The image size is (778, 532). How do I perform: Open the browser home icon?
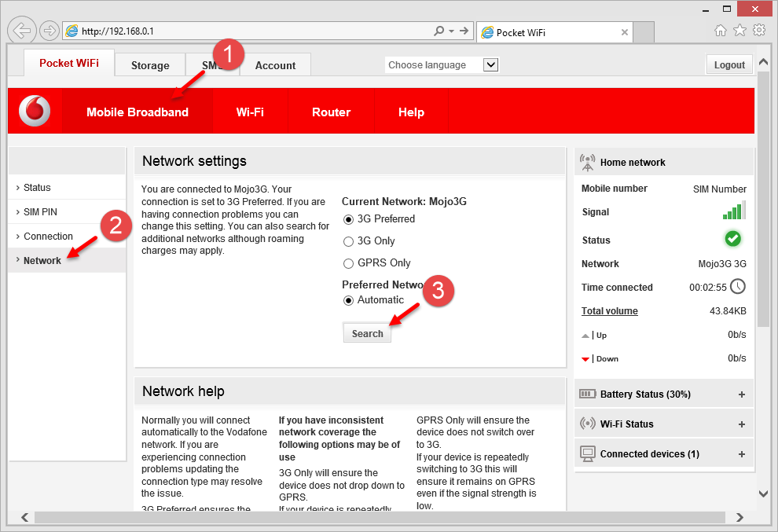point(720,31)
